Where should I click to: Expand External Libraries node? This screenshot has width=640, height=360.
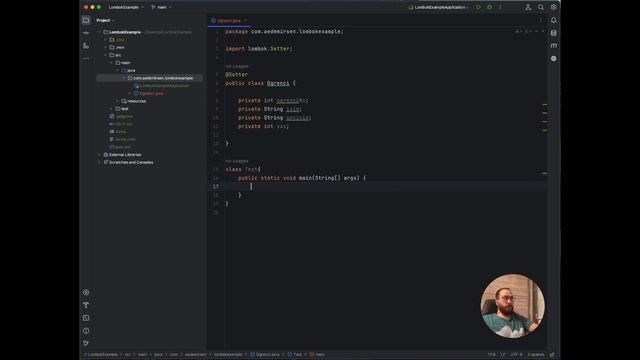99,154
